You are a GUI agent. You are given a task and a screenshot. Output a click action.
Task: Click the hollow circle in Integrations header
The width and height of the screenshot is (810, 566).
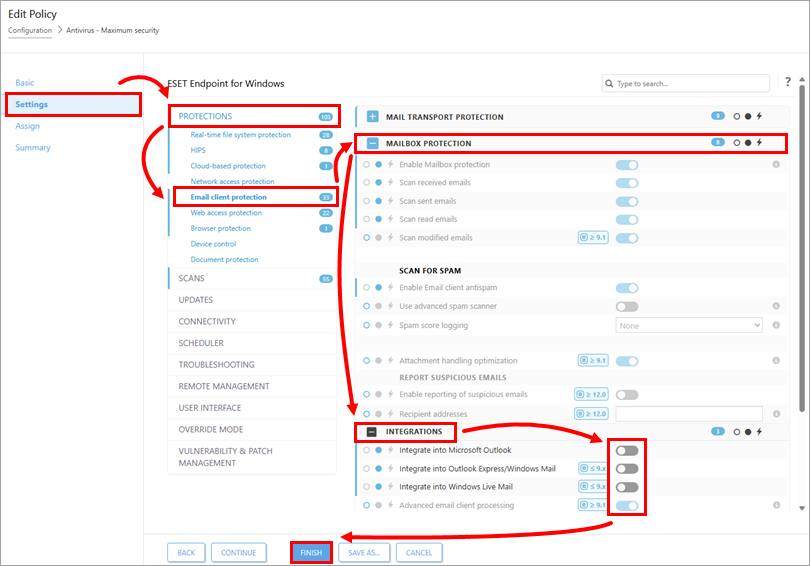tap(737, 432)
